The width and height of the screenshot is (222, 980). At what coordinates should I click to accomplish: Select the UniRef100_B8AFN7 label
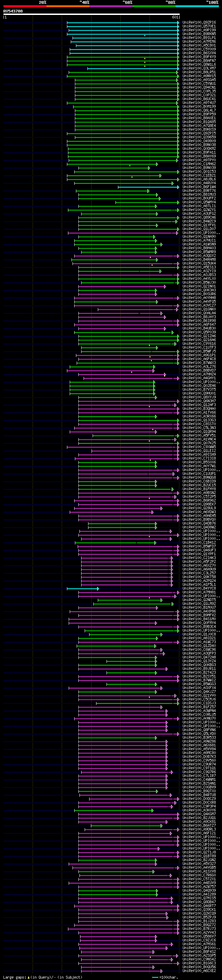199,60
